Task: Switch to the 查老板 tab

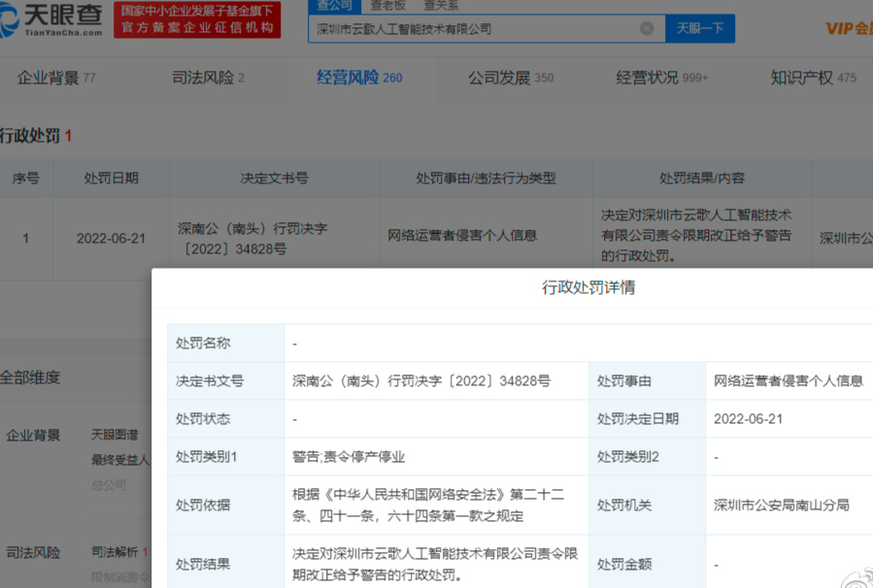Action: click(x=387, y=6)
